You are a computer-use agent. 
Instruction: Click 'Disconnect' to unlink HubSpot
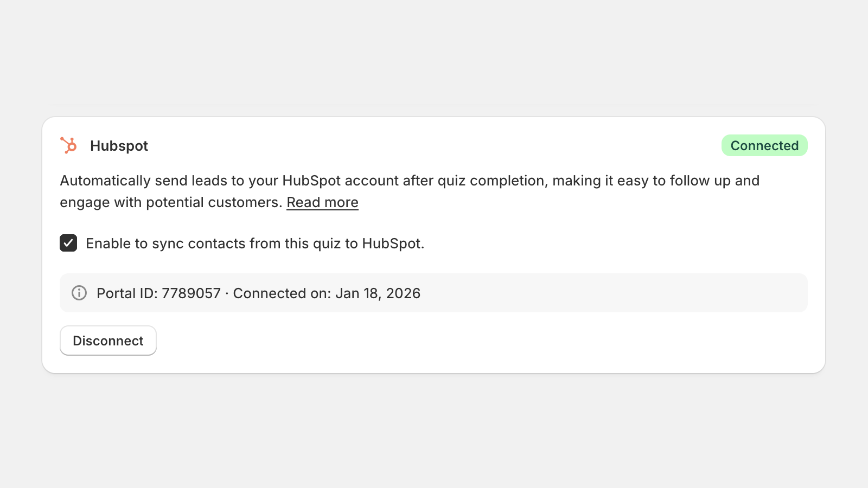pyautogui.click(x=108, y=341)
